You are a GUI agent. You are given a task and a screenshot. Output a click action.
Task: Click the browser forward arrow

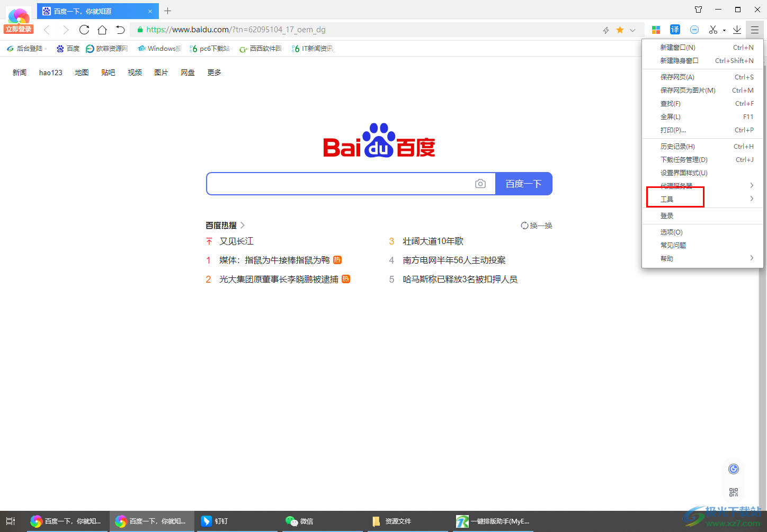point(66,30)
